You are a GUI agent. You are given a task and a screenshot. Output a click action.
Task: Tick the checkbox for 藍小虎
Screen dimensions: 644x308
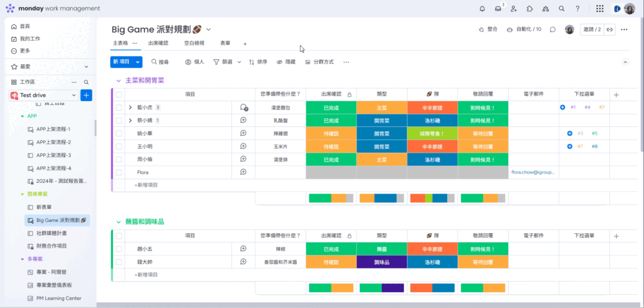(x=119, y=107)
